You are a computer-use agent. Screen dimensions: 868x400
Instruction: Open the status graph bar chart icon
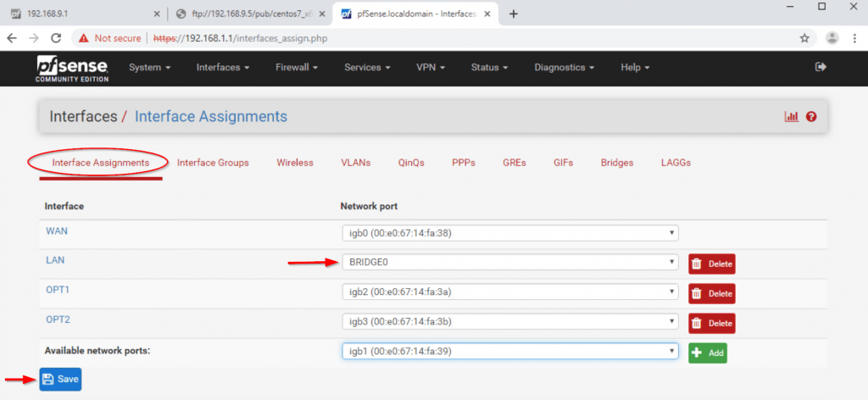(x=792, y=117)
